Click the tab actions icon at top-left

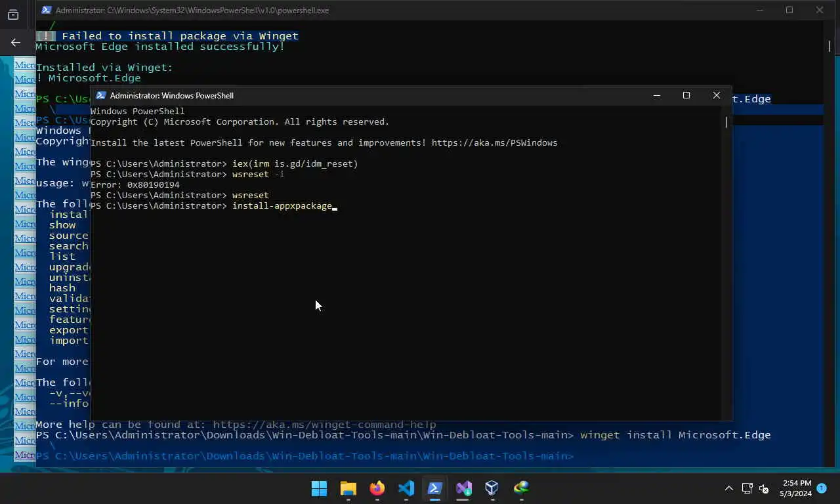tap(13, 15)
